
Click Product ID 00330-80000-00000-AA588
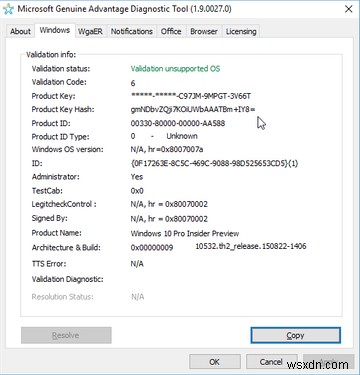(x=178, y=123)
